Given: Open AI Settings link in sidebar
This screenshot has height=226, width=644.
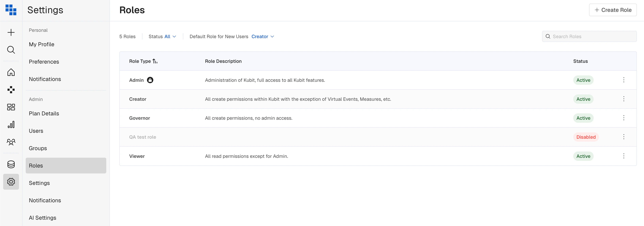Looking at the screenshot, I should (x=42, y=218).
